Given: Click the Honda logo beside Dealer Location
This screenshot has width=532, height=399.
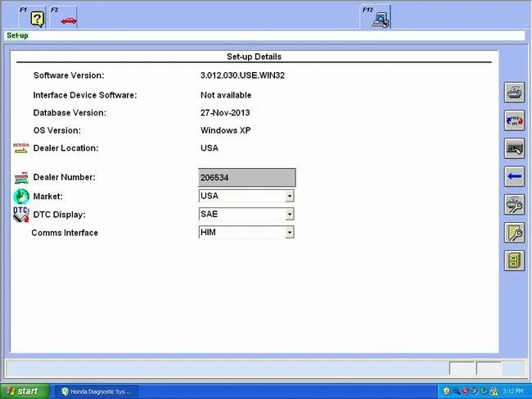Looking at the screenshot, I should [21, 147].
